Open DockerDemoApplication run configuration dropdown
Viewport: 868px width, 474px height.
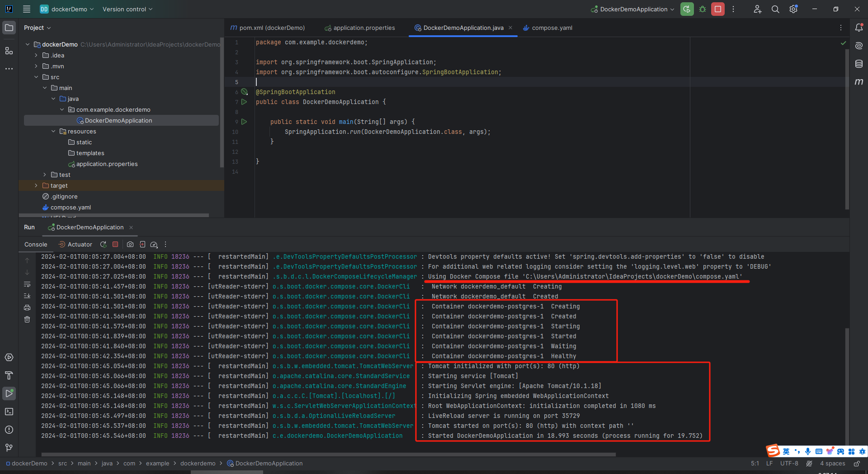tap(632, 9)
